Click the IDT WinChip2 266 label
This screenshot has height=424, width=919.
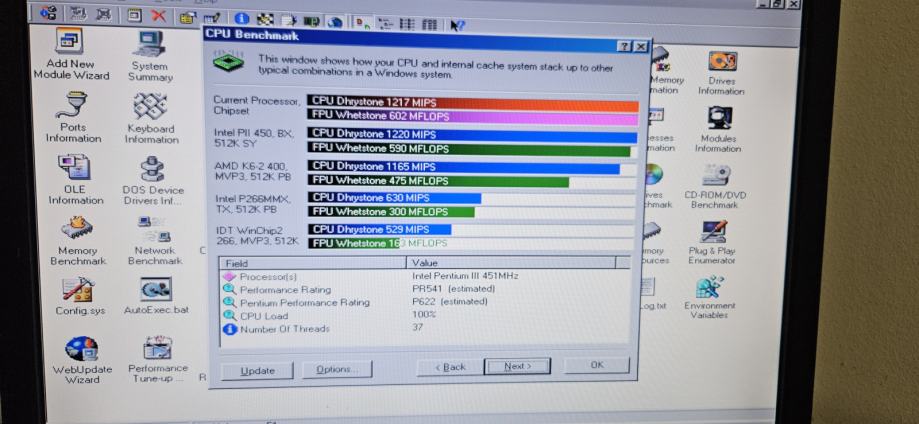pos(257,235)
